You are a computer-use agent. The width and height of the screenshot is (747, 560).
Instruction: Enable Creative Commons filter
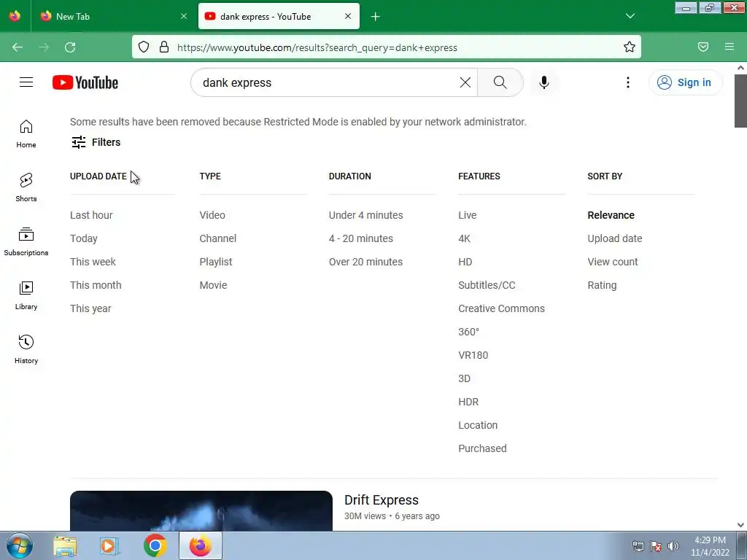[502, 308]
